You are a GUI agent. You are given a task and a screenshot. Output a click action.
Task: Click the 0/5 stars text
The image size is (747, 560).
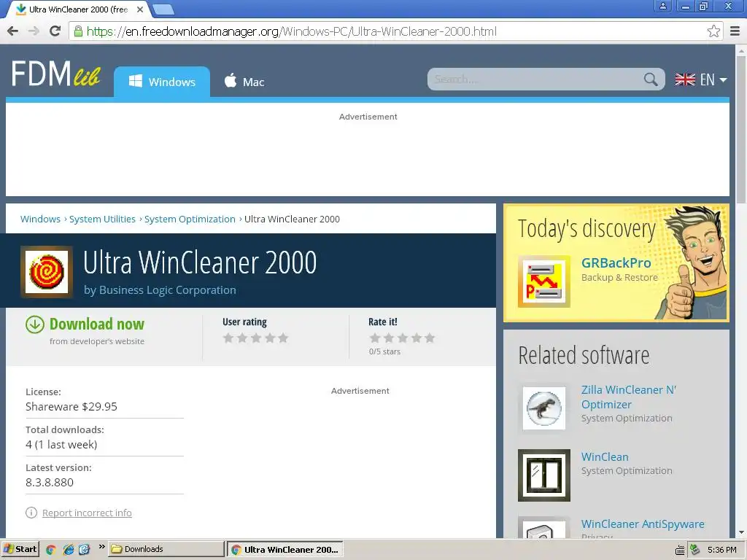point(384,351)
